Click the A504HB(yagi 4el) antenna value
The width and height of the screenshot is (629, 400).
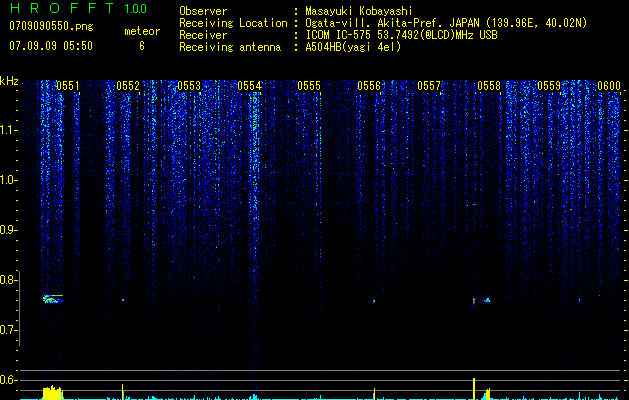[x=353, y=47]
